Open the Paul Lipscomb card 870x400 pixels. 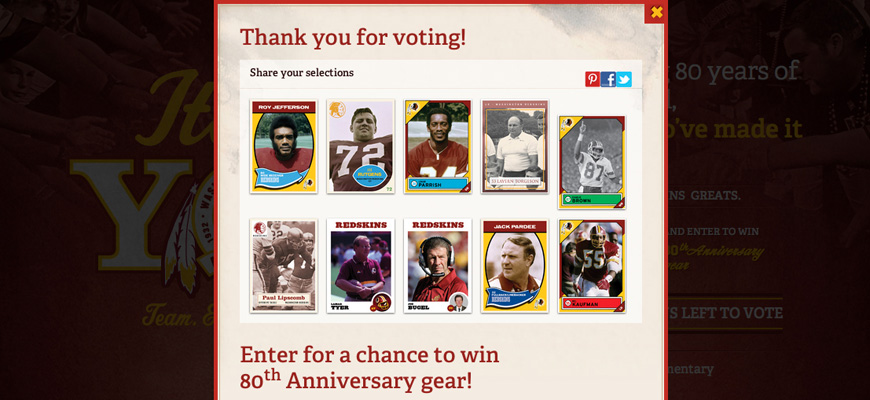[x=284, y=266]
